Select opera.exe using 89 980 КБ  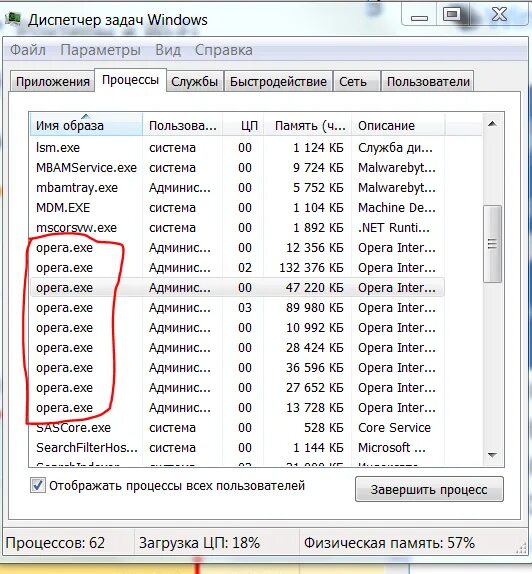[237, 308]
